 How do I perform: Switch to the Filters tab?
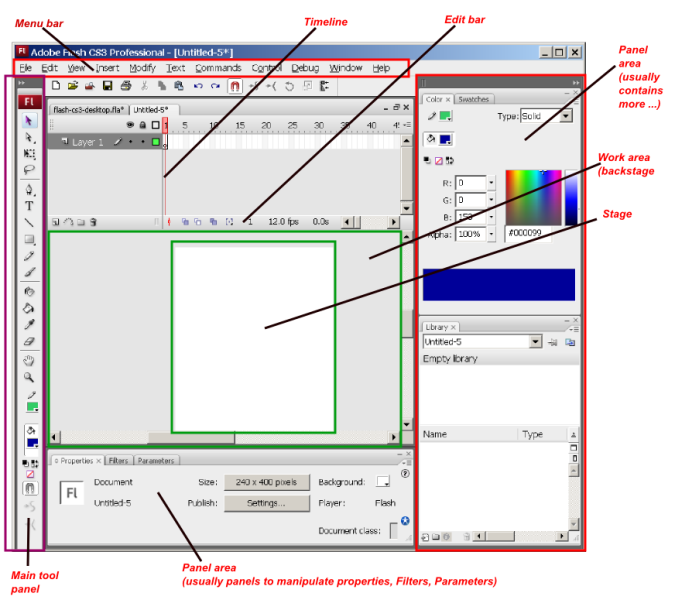point(118,461)
